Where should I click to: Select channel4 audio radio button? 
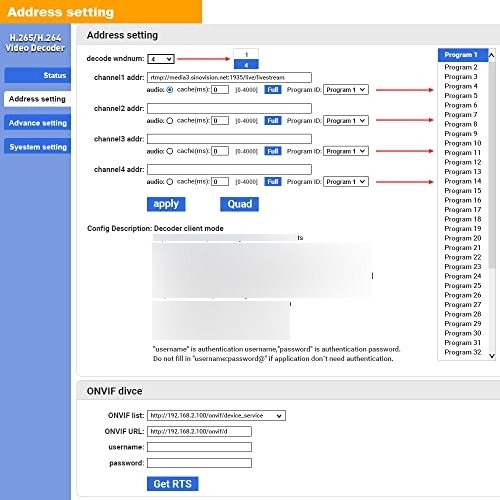click(170, 182)
